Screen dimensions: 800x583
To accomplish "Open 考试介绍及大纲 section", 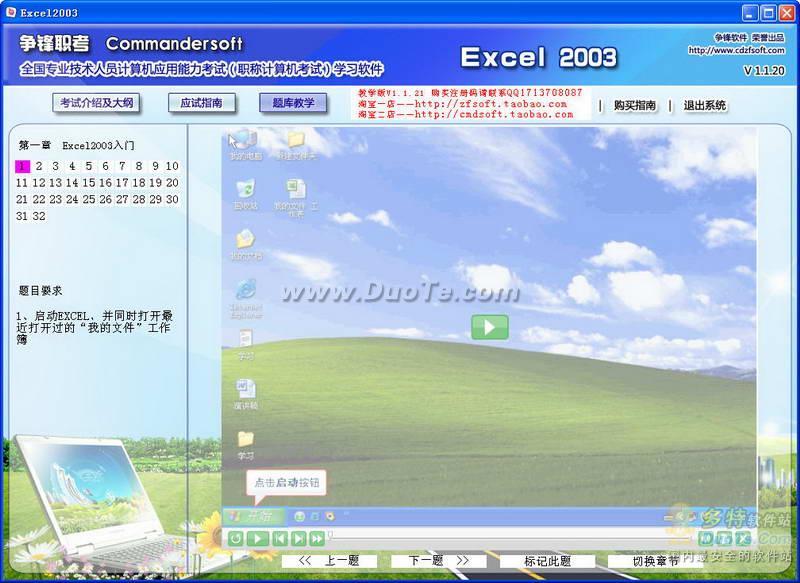I will click(96, 103).
